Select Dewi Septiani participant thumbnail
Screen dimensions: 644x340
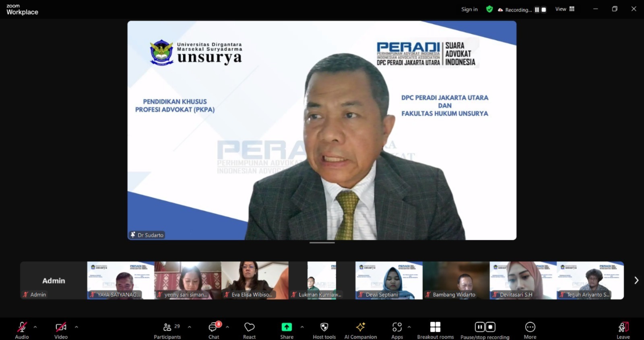pyautogui.click(x=389, y=280)
